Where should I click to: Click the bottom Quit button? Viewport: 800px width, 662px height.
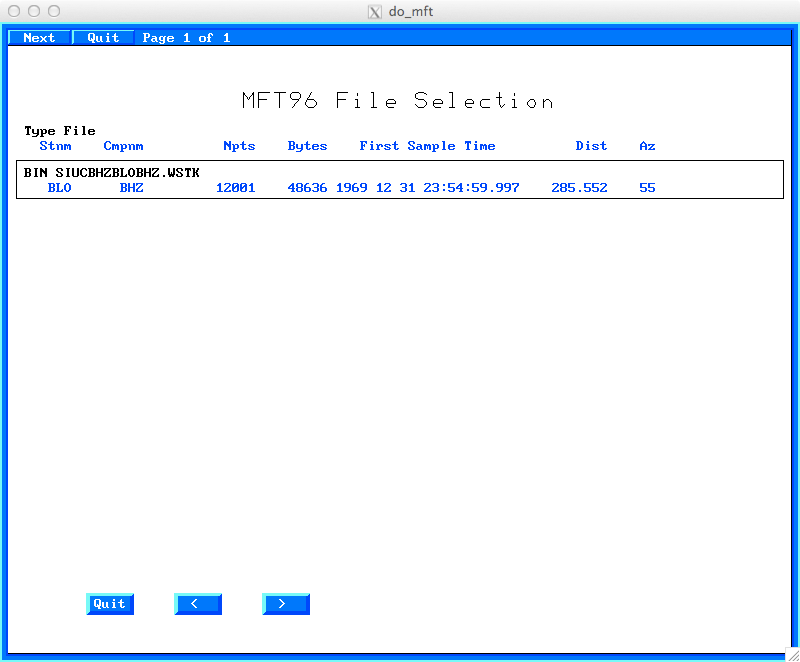110,604
